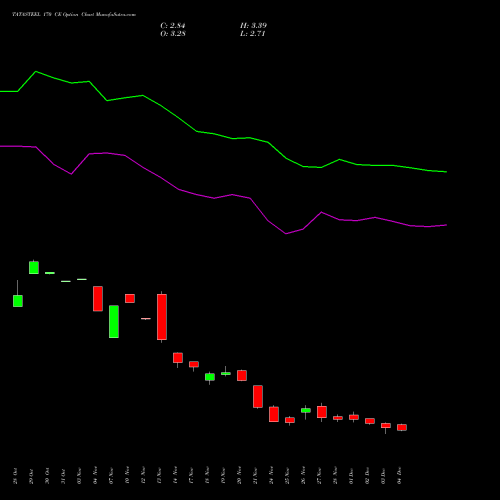Viewport: 500px width, 500px height.
Task: Click the red candle for 17 Nov
Action: coord(194,364)
